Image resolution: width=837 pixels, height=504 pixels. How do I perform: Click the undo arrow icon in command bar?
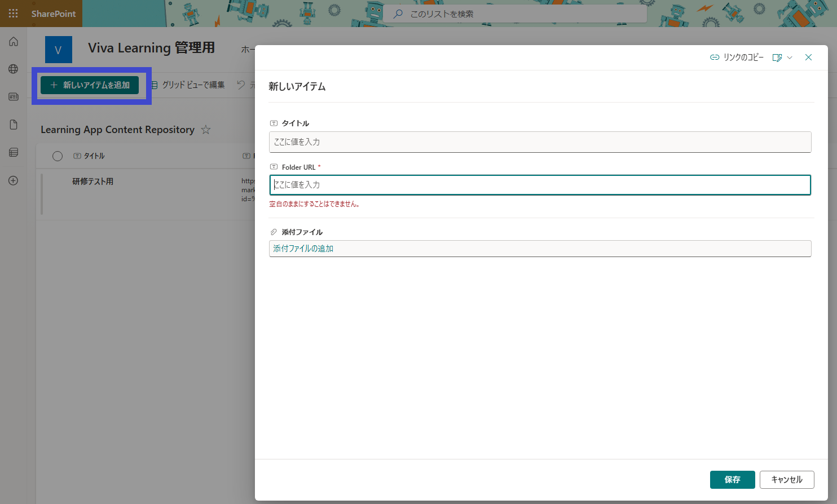point(241,85)
